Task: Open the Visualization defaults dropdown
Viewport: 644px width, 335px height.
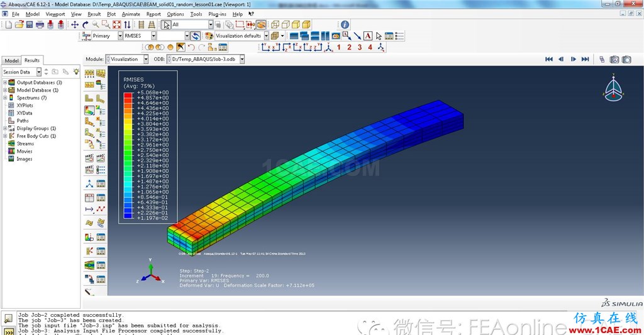Action: tap(266, 36)
